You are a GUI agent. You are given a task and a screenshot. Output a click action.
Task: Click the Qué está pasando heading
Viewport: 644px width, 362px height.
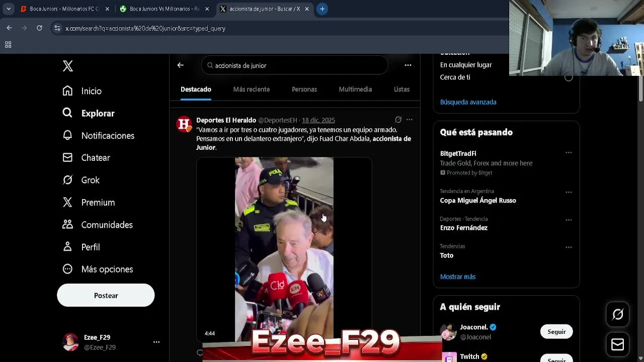tap(476, 132)
